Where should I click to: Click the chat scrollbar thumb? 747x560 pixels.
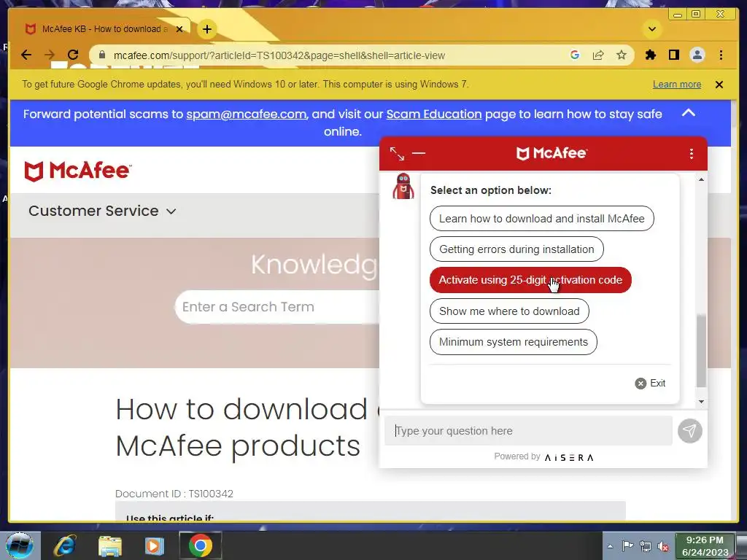[x=701, y=351]
